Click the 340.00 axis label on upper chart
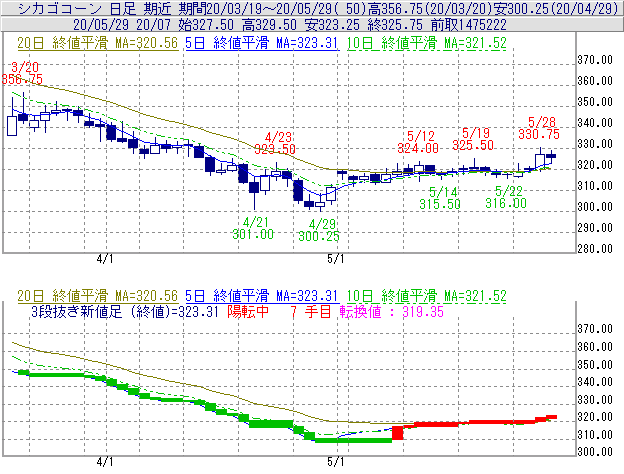This screenshot has height=474, width=624. [595, 123]
